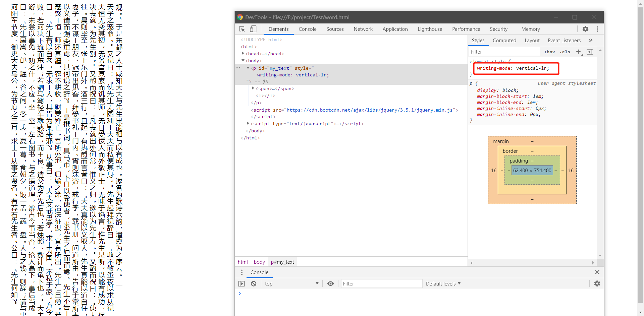Image resolution: width=644 pixels, height=316 pixels.
Task: Select the closing </html> tag line
Action: coord(250,138)
